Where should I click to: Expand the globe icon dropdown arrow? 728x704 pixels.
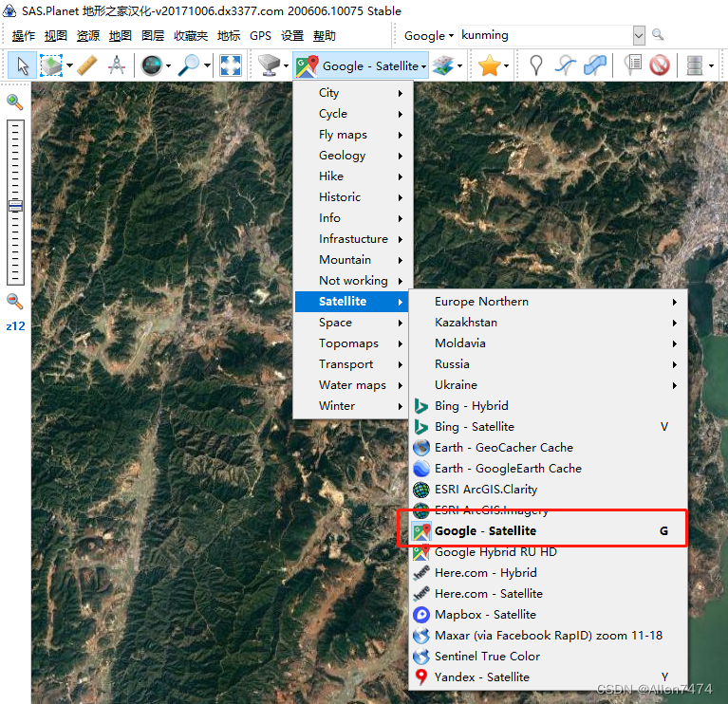(169, 65)
